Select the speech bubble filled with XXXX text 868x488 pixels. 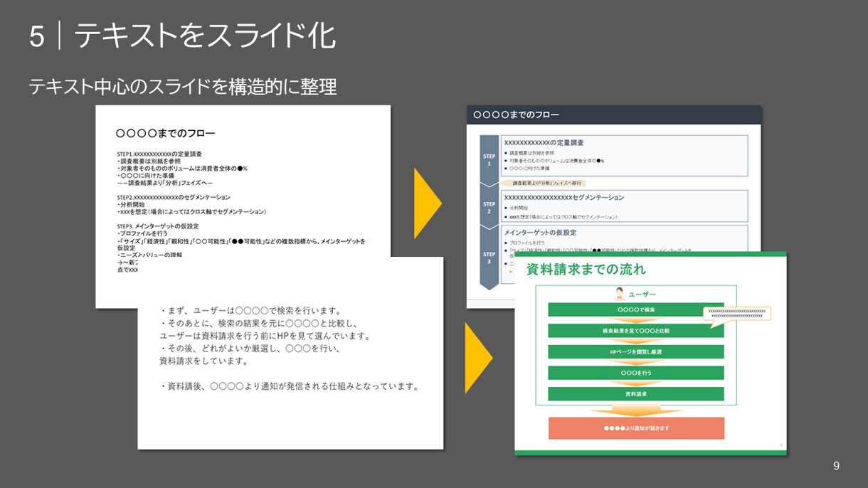click(737, 314)
